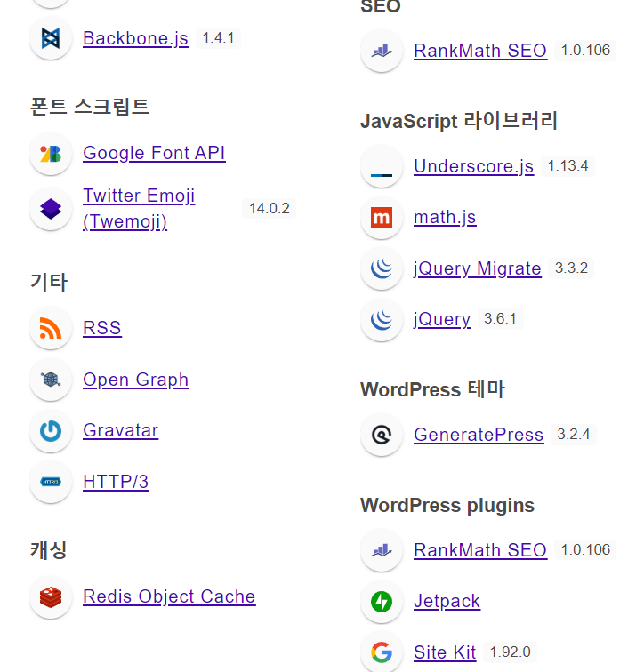Click the Twemoji version 14.0.2 badge

click(270, 209)
